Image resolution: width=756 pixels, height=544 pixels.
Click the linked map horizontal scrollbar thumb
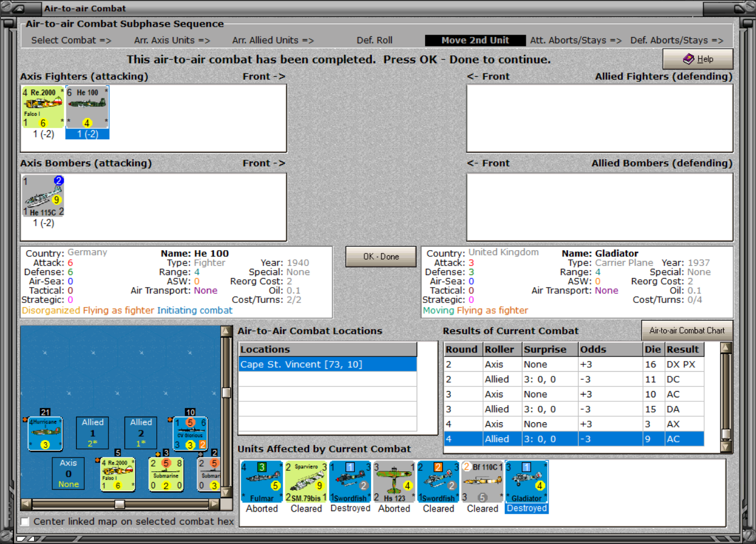point(119,504)
